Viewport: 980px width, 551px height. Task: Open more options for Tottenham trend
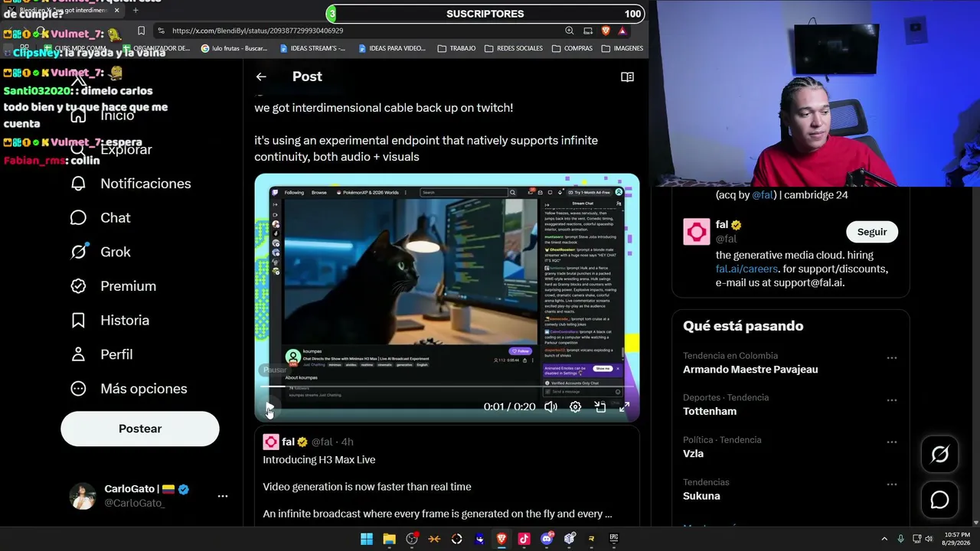point(891,399)
